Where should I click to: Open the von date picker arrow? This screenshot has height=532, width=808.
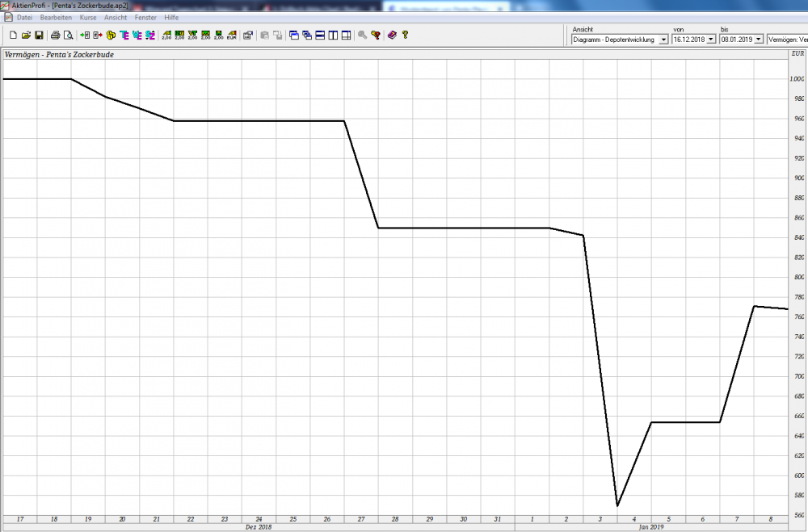click(711, 40)
